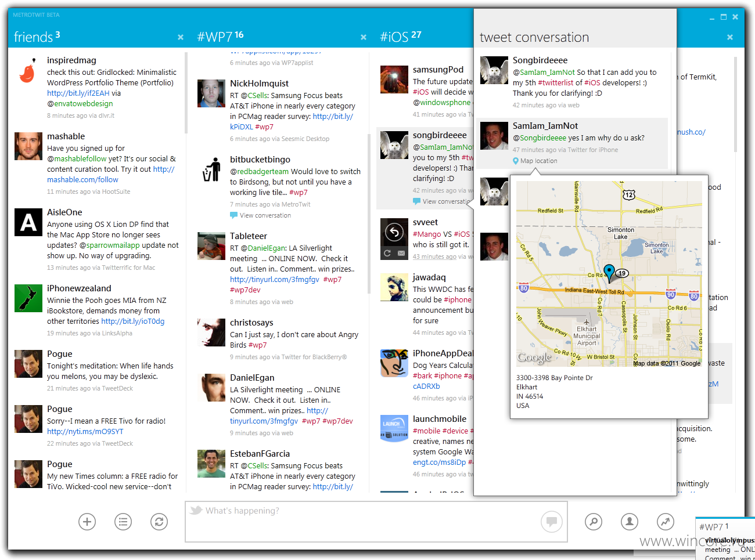Image resolution: width=755 pixels, height=560 pixels.
Task: Refresh all columns with the circular arrows icon
Action: [x=159, y=522]
